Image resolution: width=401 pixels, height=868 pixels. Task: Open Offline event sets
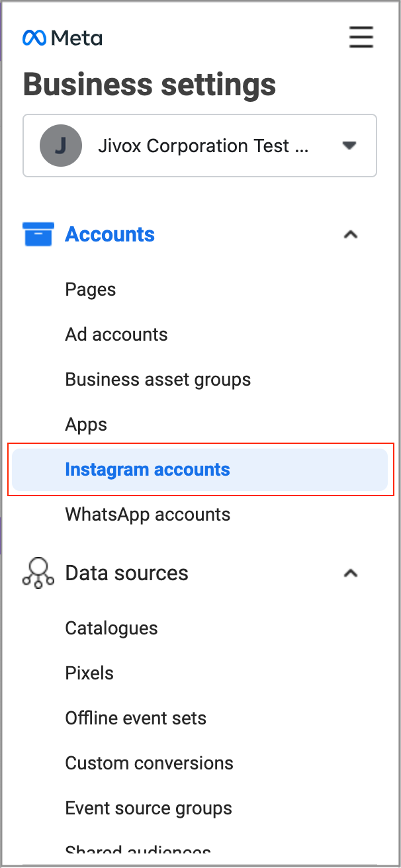(136, 718)
